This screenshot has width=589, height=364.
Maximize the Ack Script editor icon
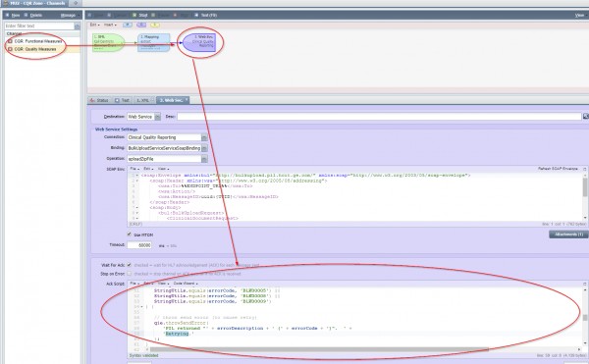point(585,284)
